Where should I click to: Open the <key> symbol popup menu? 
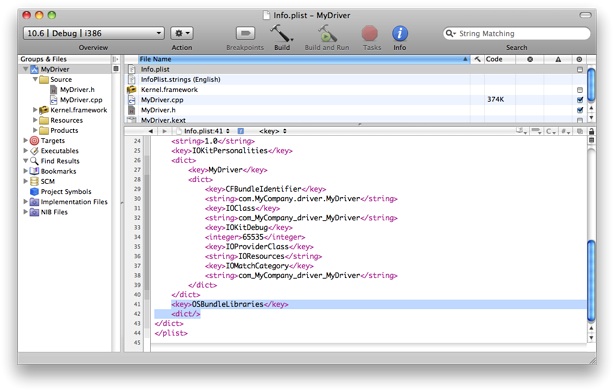coord(273,131)
